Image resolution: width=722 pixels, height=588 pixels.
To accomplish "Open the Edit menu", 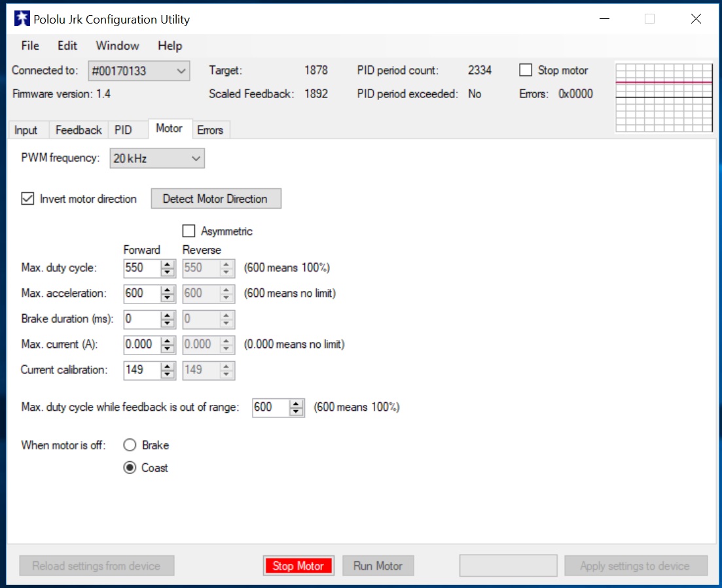I will (x=67, y=46).
